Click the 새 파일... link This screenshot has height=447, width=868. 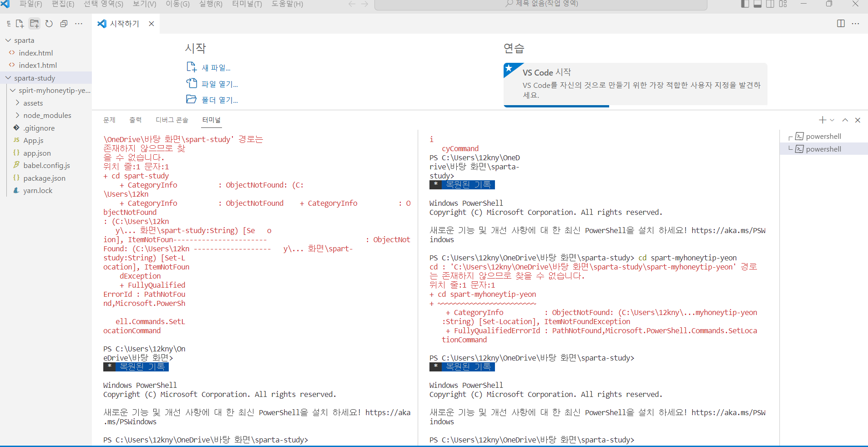[216, 68]
